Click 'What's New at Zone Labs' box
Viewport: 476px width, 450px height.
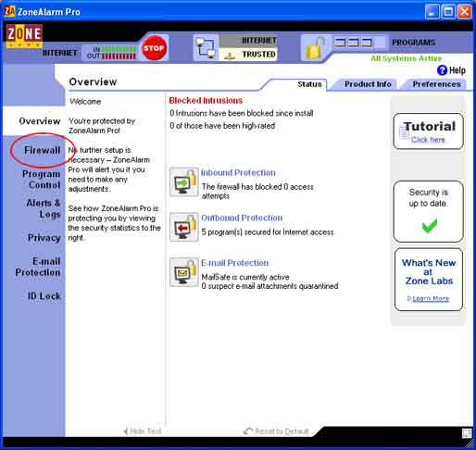(429, 280)
